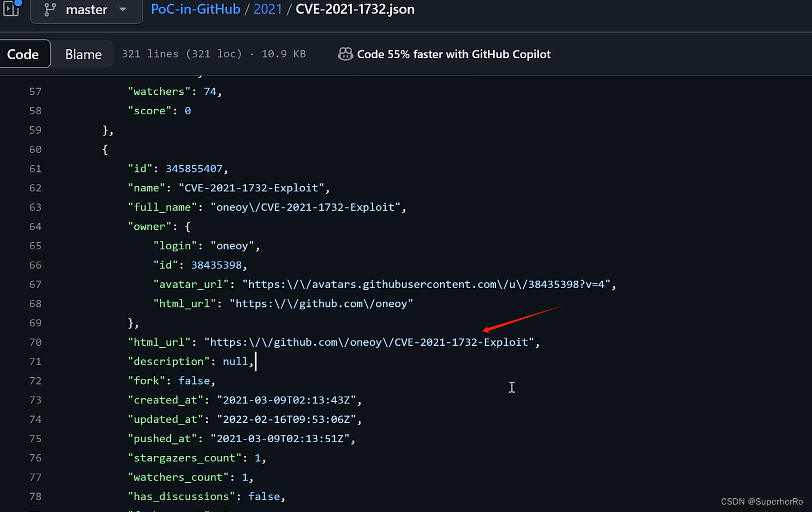Select line number 78
812x512 pixels.
[35, 497]
